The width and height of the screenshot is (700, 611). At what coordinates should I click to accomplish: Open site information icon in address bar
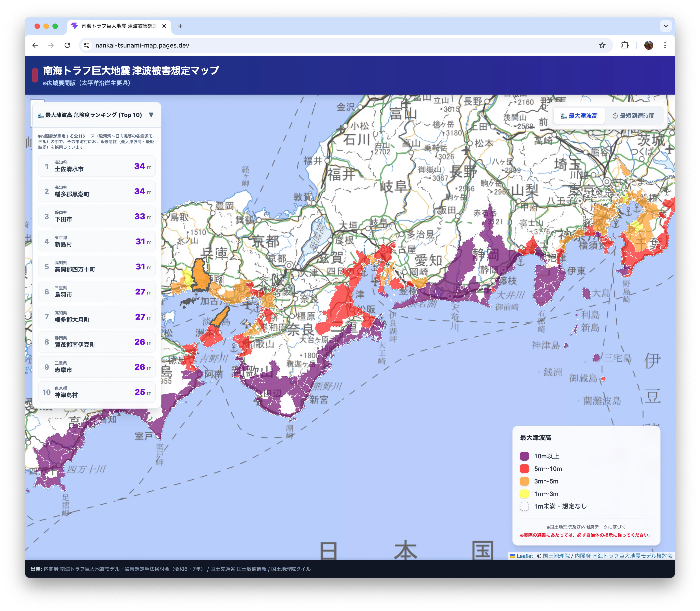[87, 45]
